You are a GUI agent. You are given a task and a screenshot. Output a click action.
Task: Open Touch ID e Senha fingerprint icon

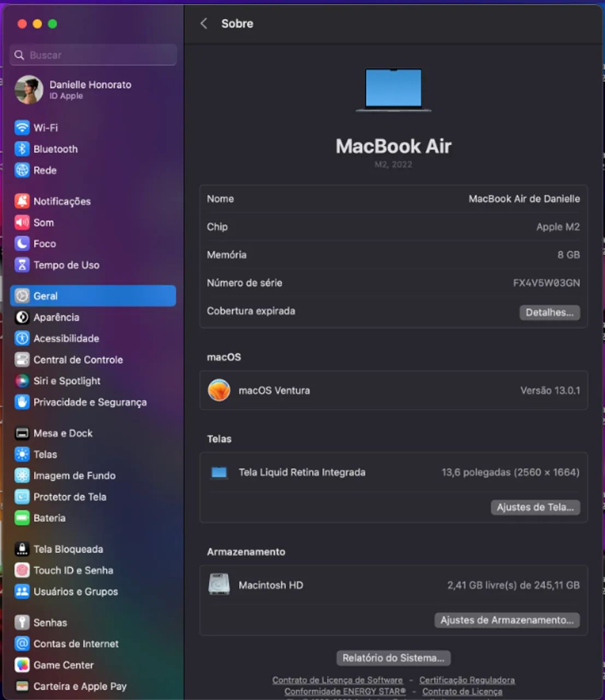pyautogui.click(x=22, y=570)
